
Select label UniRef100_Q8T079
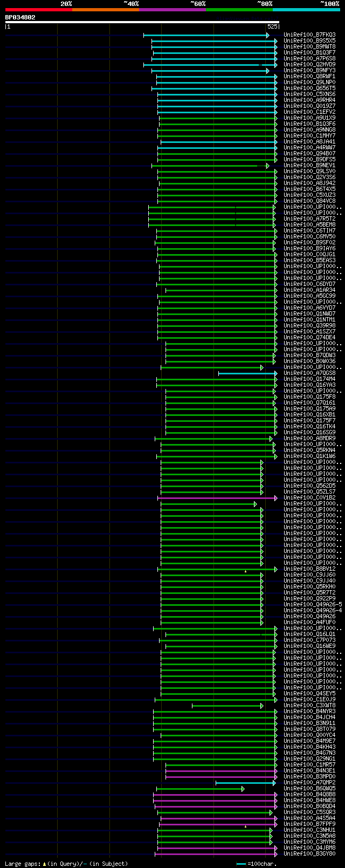tap(309, 729)
